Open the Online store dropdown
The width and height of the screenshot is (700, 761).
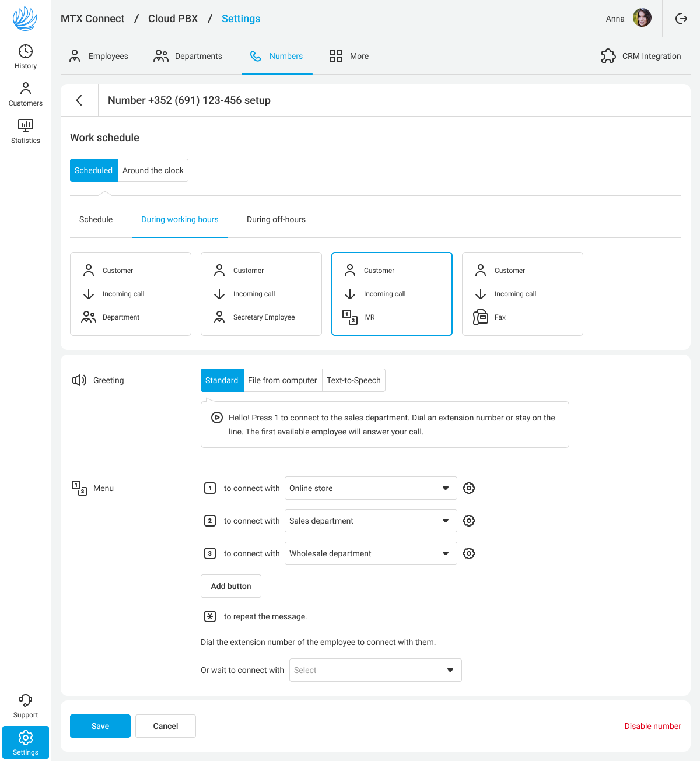370,488
